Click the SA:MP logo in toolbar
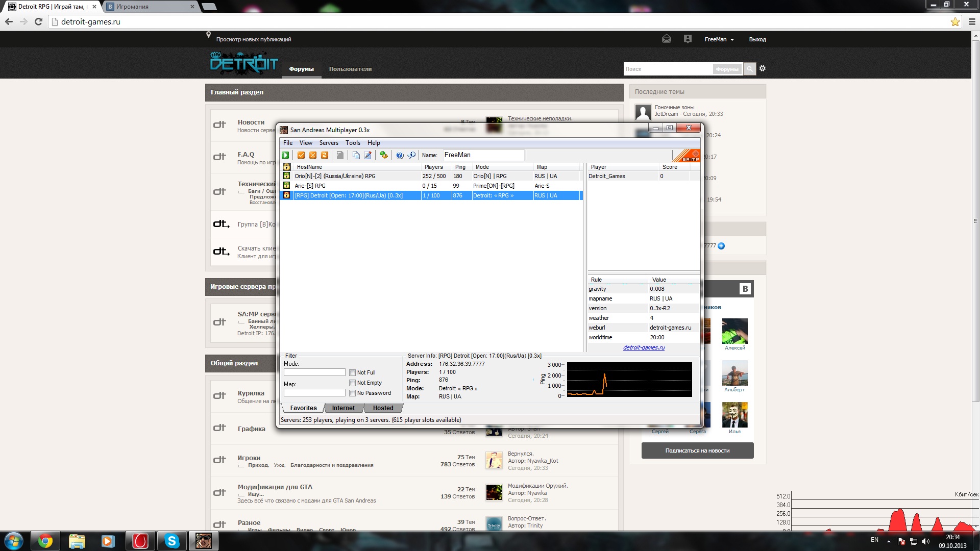The image size is (980, 551). (686, 155)
